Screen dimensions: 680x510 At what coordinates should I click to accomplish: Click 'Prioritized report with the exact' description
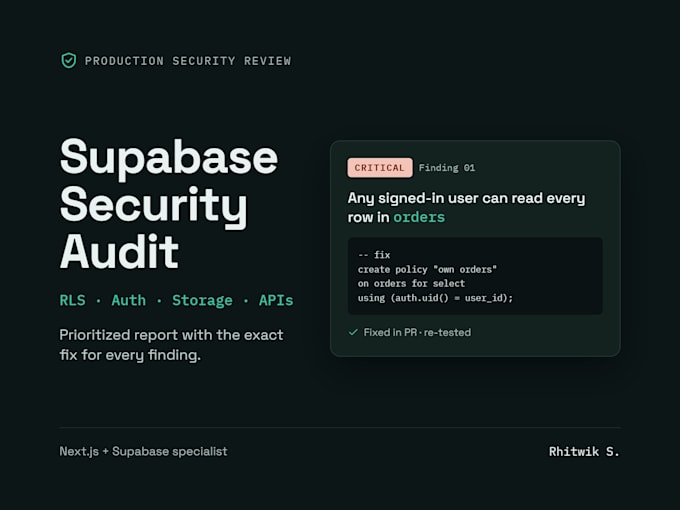click(x=171, y=335)
